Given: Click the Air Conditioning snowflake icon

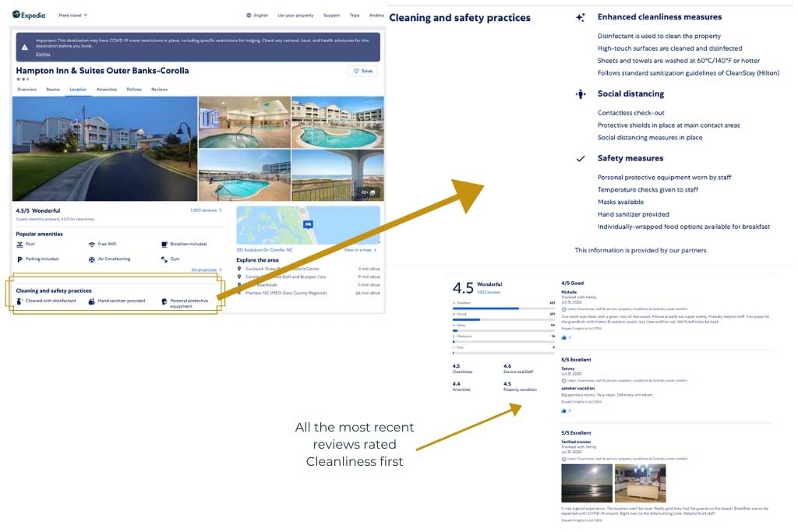Looking at the screenshot, I should (x=92, y=259).
